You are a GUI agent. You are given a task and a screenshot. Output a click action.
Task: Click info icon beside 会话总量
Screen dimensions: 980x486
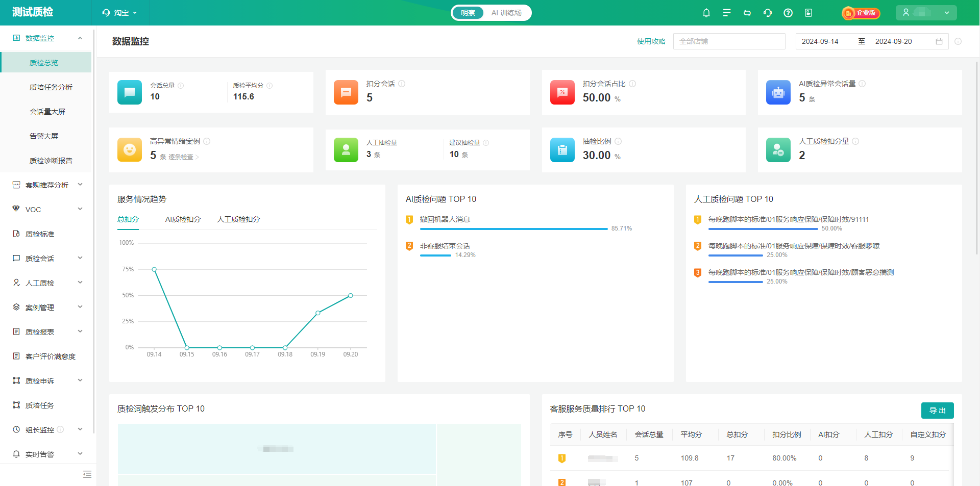(x=181, y=86)
